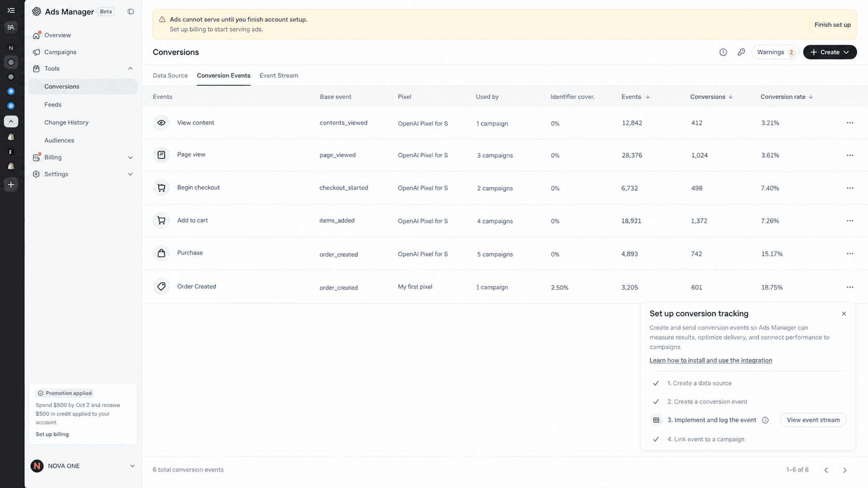
Task: Show info for Implement and log event
Action: (x=765, y=420)
